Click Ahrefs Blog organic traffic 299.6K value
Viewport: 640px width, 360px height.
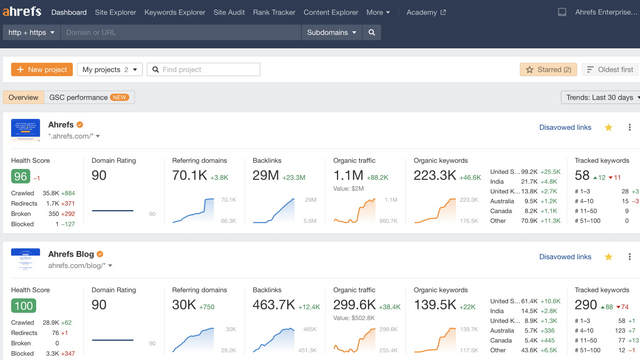[x=354, y=304]
